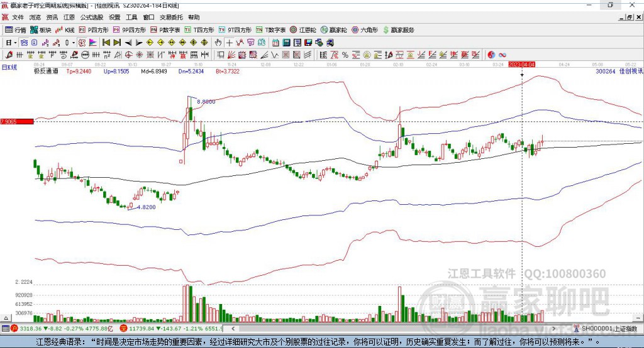Click the 深 Shenzhen index badge
This screenshot has height=348, width=644.
tap(124, 329)
